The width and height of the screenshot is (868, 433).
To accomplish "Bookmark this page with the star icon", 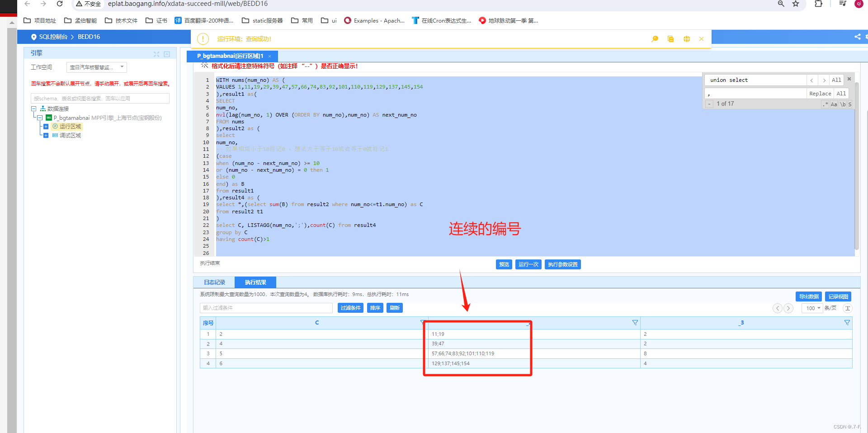I will point(796,4).
